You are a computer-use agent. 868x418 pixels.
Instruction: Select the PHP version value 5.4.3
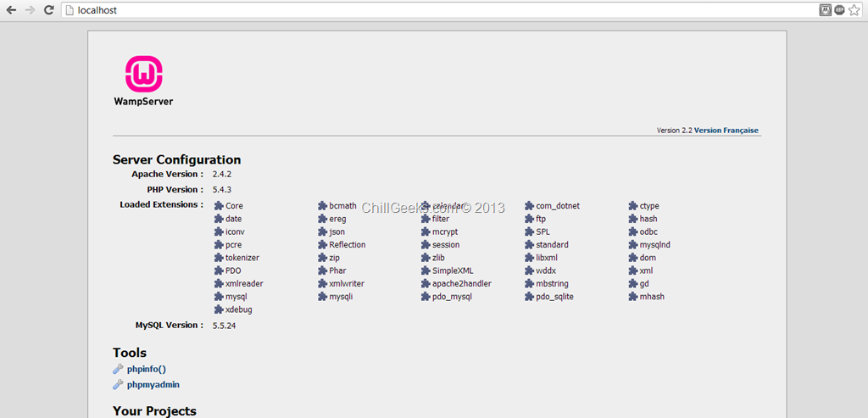point(222,189)
